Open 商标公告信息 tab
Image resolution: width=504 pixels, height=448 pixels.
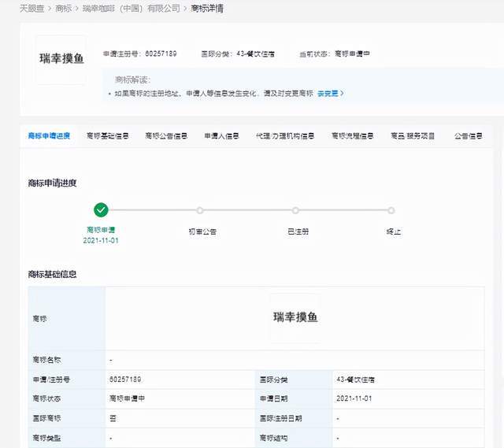[166, 136]
